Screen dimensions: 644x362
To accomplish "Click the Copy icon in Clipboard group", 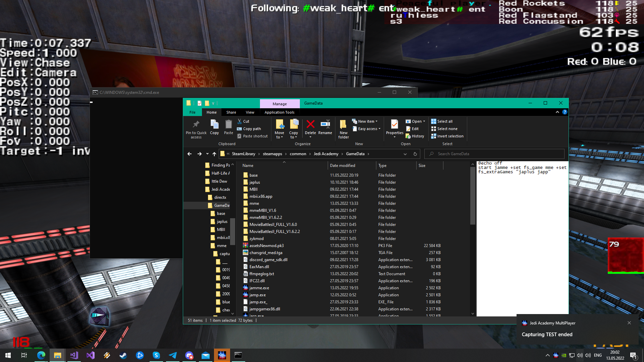I will [x=214, y=125].
